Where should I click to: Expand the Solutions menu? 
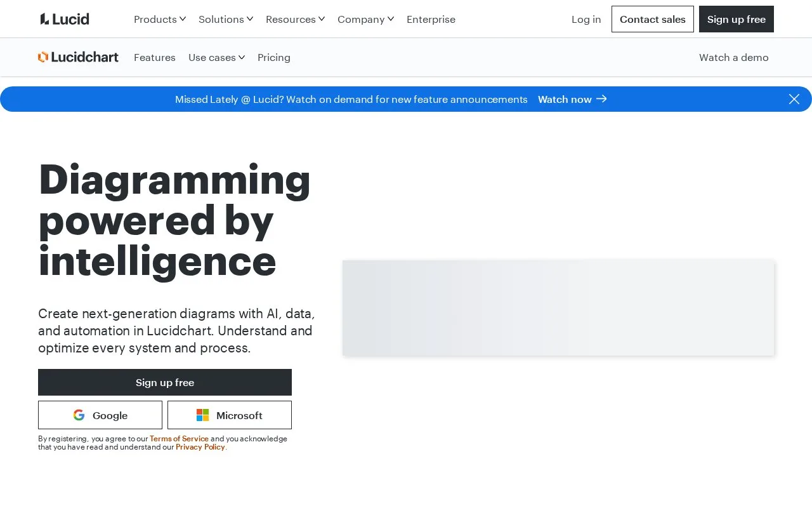pyautogui.click(x=226, y=19)
